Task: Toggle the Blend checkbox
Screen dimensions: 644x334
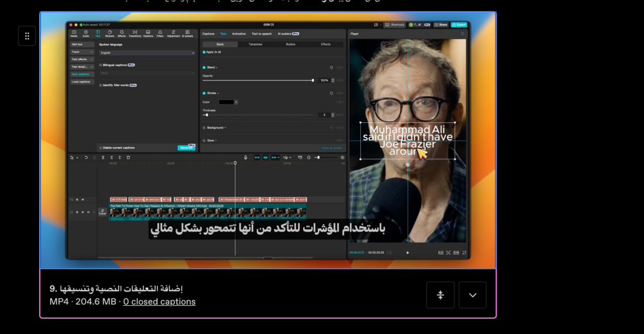Action: click(x=204, y=67)
